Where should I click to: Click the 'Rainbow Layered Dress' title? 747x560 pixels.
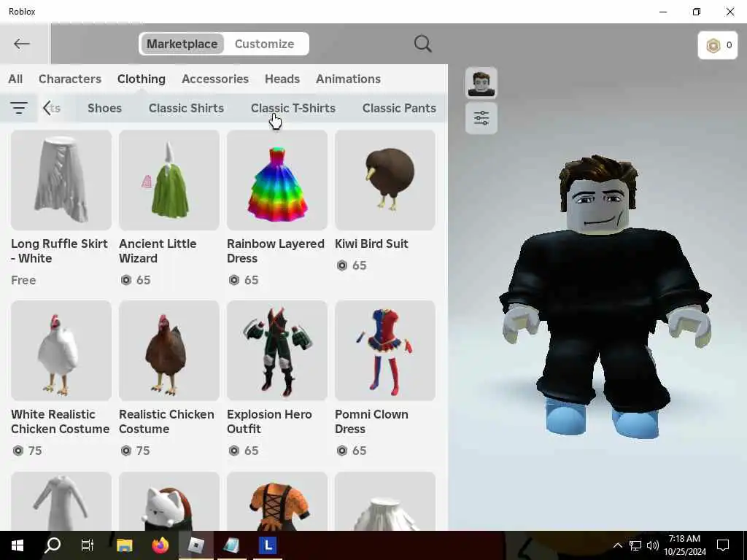point(275,251)
